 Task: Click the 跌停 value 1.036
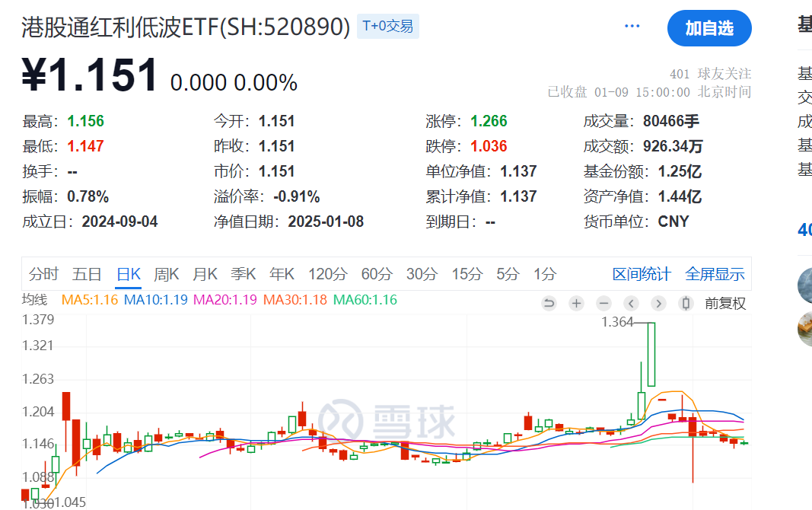pyautogui.click(x=489, y=146)
